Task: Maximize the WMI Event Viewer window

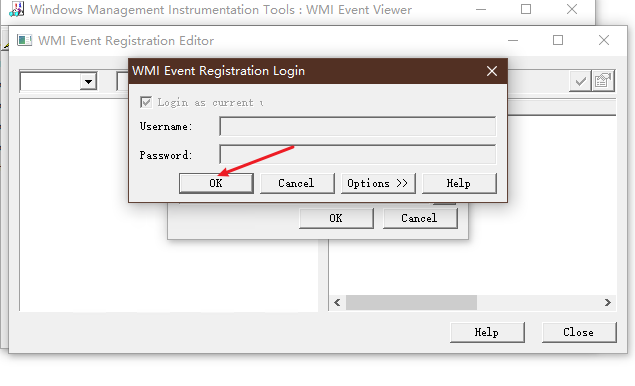Action: 526,9
